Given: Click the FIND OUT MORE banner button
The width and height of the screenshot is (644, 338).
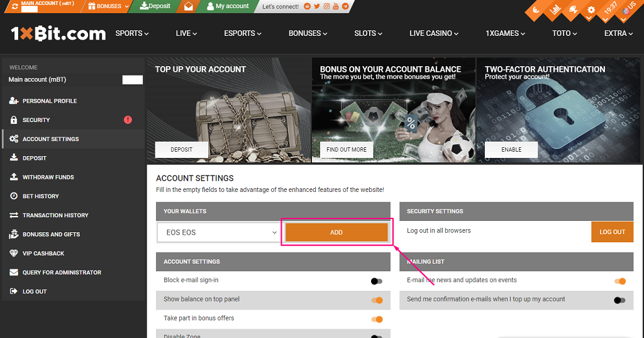Looking at the screenshot, I should [x=347, y=150].
